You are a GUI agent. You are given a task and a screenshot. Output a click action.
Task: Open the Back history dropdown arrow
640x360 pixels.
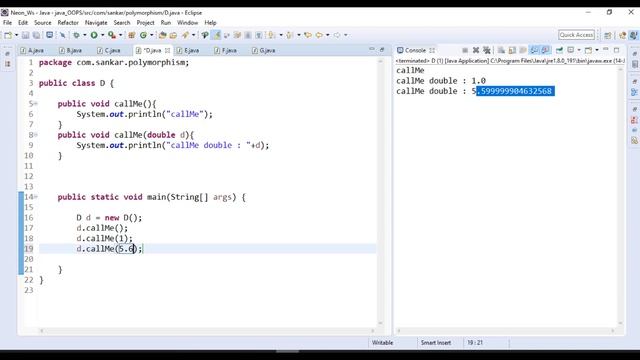(328, 35)
